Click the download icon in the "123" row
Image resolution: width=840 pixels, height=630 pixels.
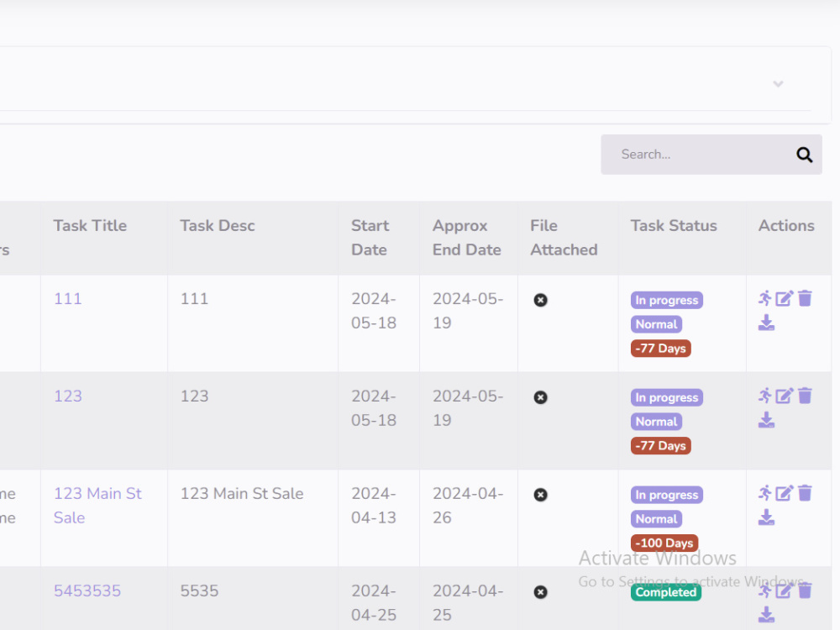(x=766, y=420)
